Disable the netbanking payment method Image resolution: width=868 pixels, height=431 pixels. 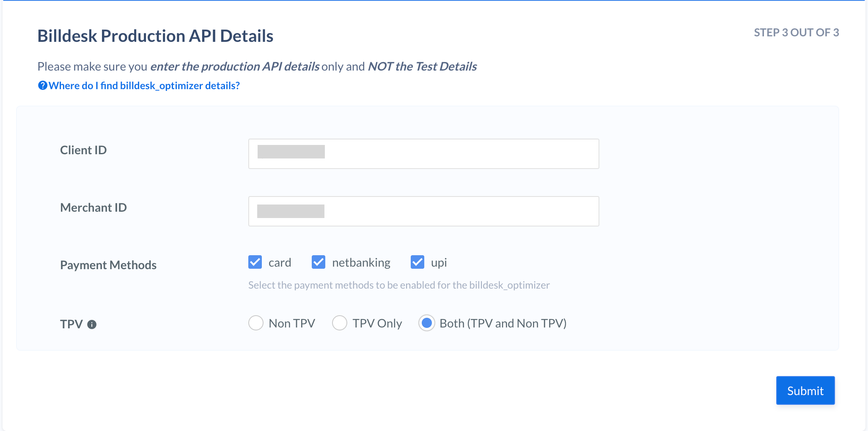coord(319,262)
